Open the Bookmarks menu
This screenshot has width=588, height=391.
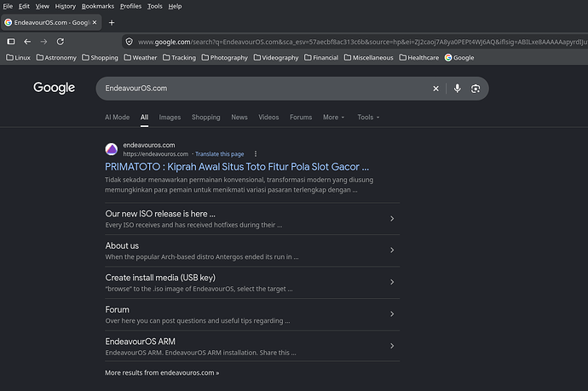[x=98, y=6]
